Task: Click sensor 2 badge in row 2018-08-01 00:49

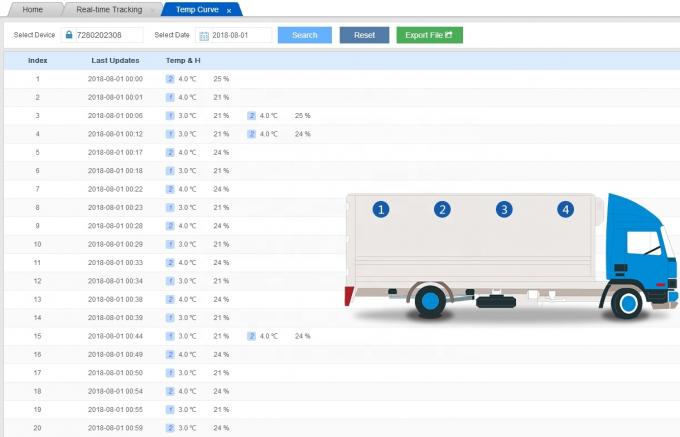Action: 170,354
